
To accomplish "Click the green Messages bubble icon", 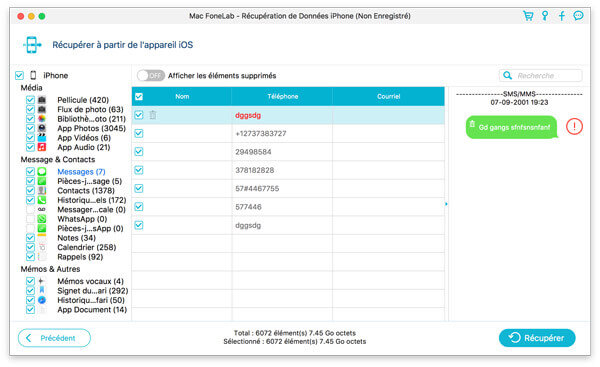I will tap(42, 171).
